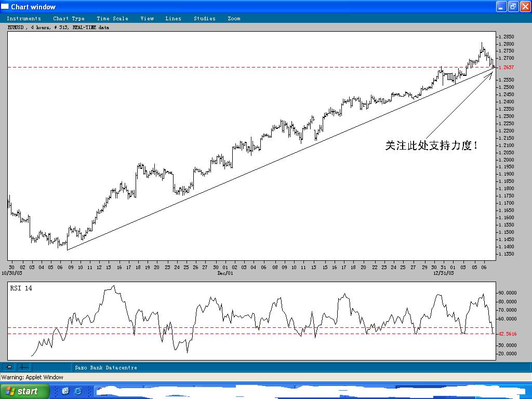This screenshot has height=399, width=532.
Task: Select the crosshair cursor tool
Action: click(24, 367)
